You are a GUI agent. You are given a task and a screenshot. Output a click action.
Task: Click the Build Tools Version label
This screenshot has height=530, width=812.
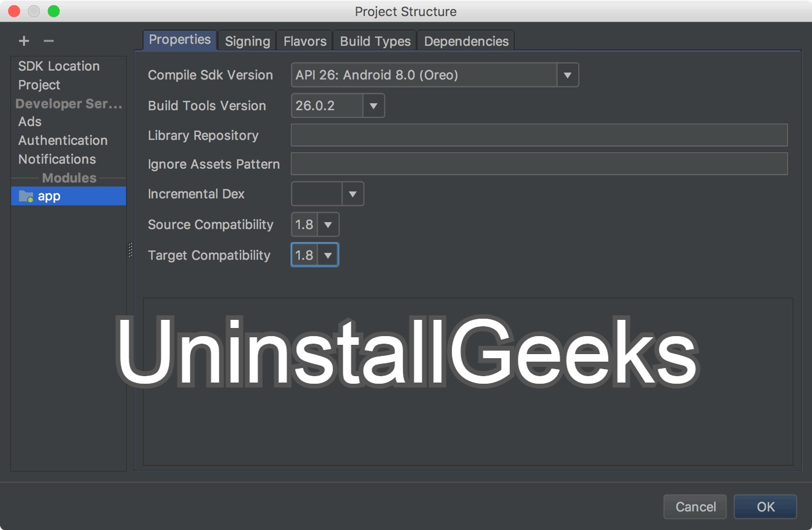[207, 106]
